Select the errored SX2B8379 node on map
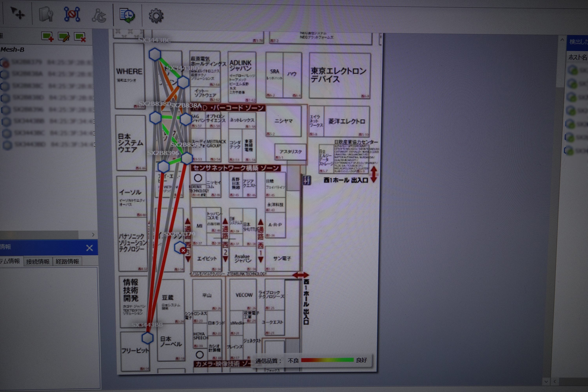 point(180,248)
